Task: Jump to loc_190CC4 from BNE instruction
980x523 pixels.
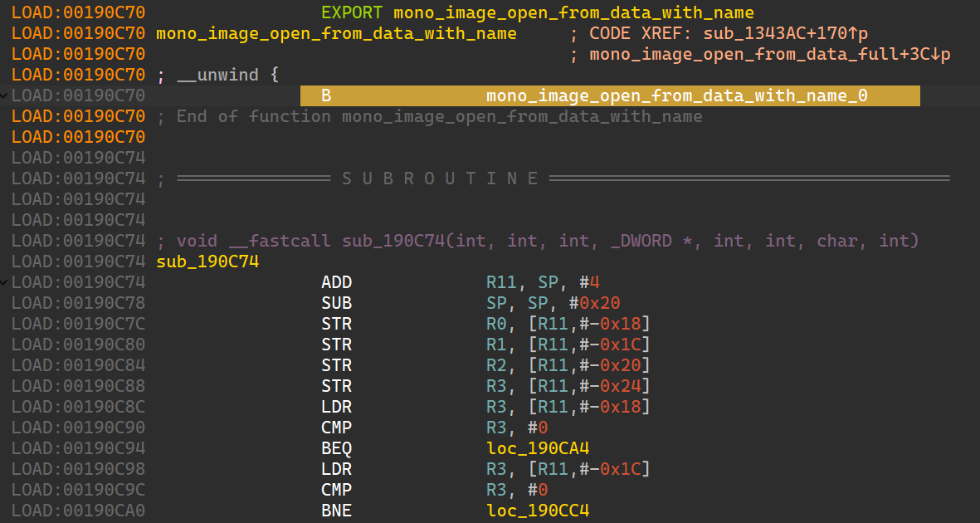Action: (x=538, y=511)
